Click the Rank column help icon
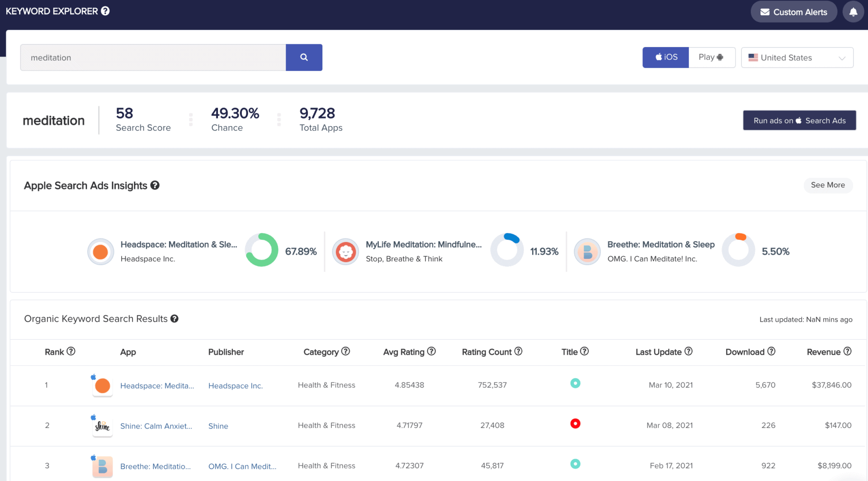Screen dimensions: 868x481 pos(71,351)
